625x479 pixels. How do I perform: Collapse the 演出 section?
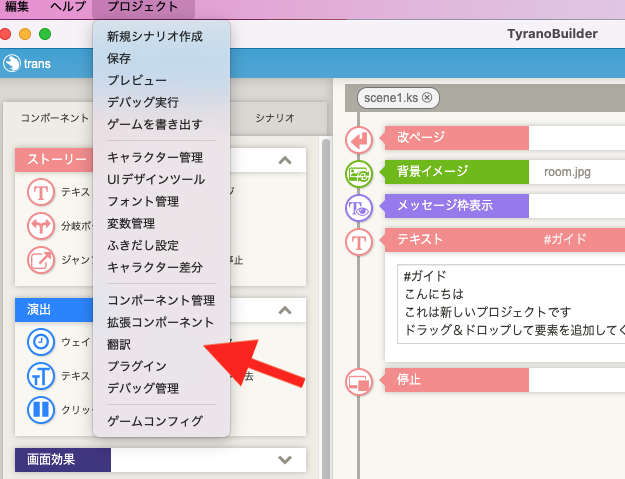click(x=285, y=312)
